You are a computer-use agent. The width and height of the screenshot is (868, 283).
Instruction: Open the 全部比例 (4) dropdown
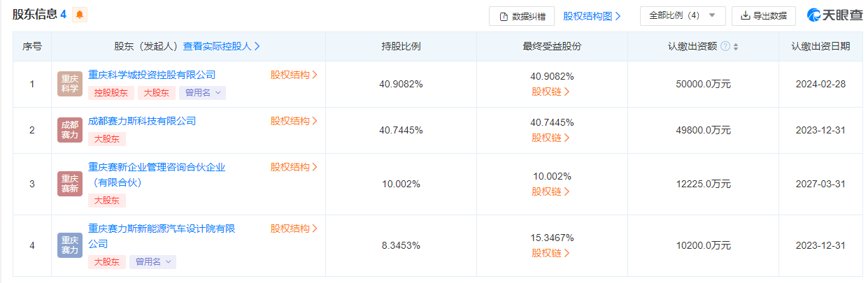tap(683, 15)
